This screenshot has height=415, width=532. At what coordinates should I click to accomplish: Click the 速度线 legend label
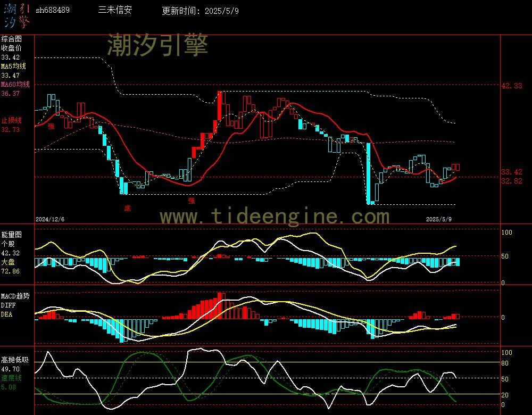pos(12,378)
